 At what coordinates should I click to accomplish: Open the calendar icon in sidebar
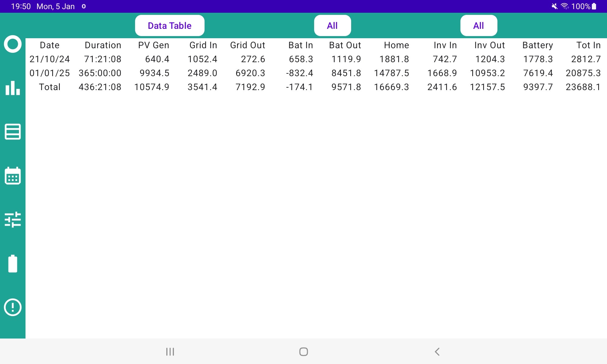13,176
